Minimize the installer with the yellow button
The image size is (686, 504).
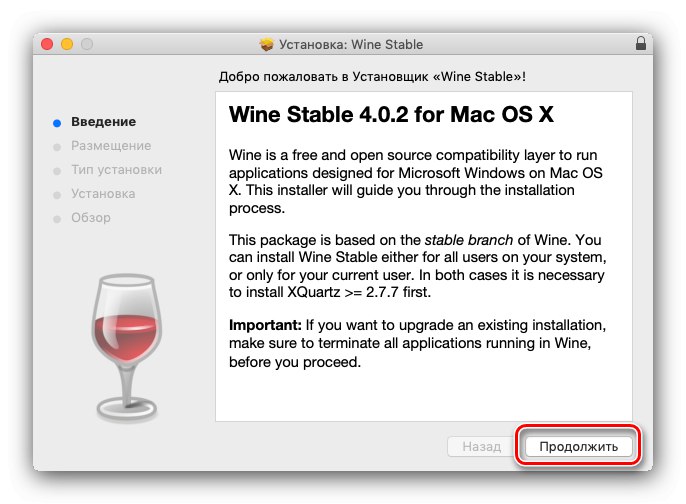coord(67,44)
